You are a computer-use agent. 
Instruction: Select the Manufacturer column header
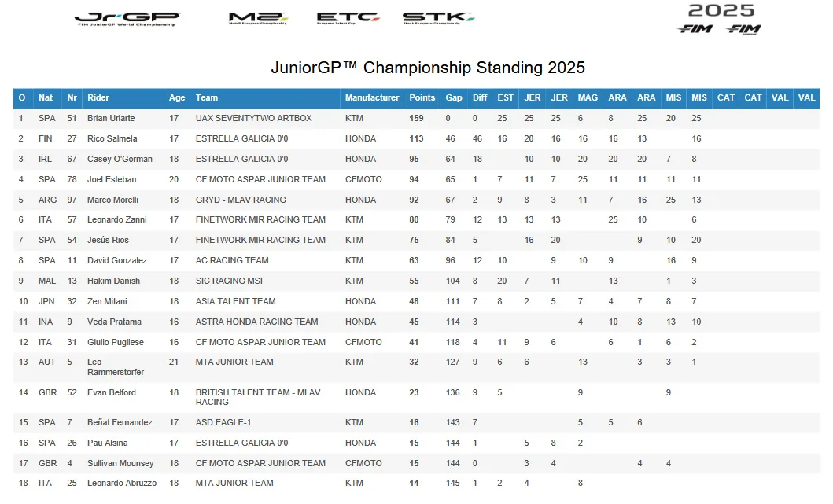372,98
